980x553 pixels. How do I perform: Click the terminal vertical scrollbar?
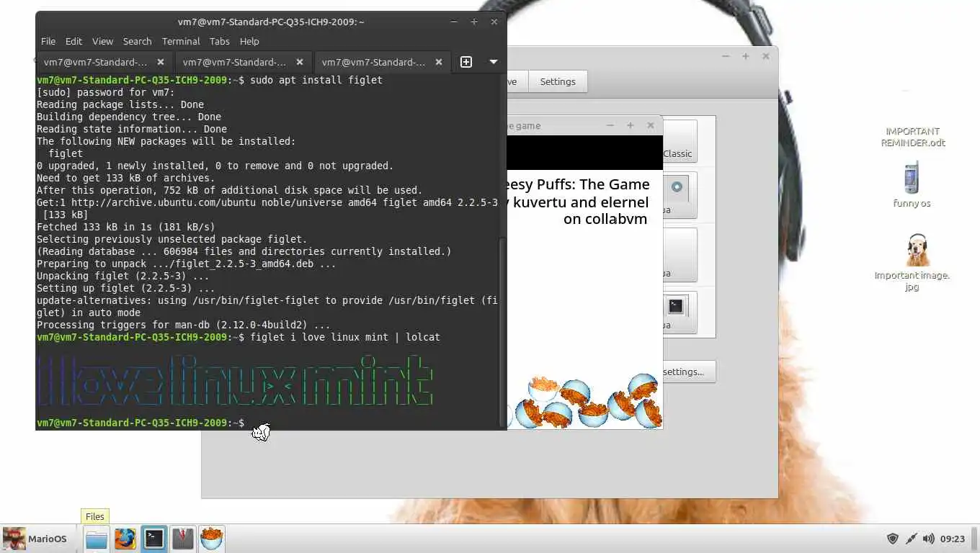pyautogui.click(x=503, y=331)
